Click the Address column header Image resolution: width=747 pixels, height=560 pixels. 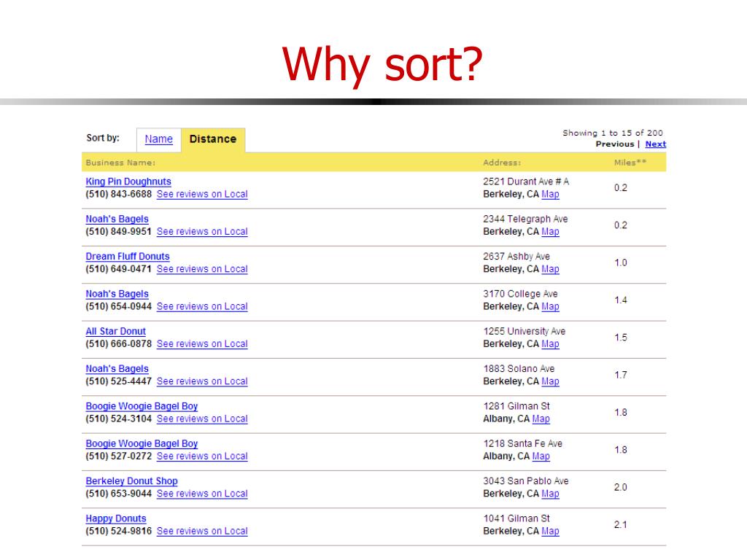point(502,163)
